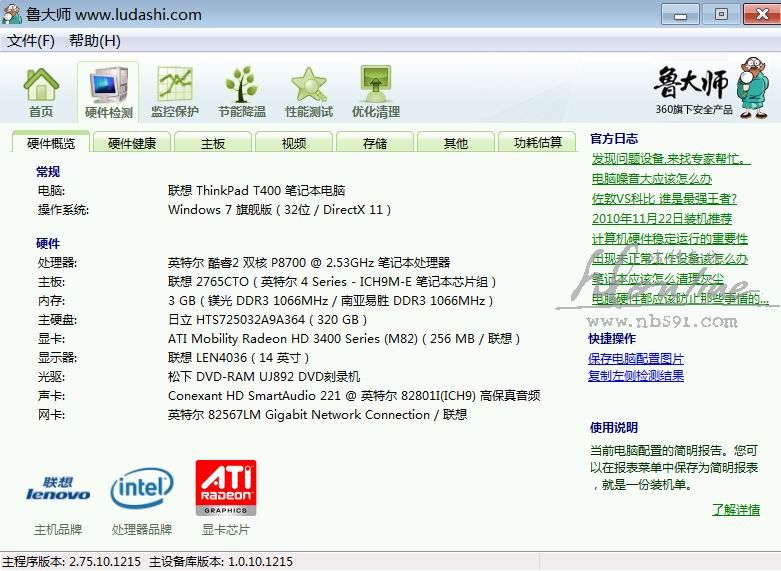This screenshot has height=571, width=781.
Task: Click display value 联想 LEN4036
Action: point(239,358)
